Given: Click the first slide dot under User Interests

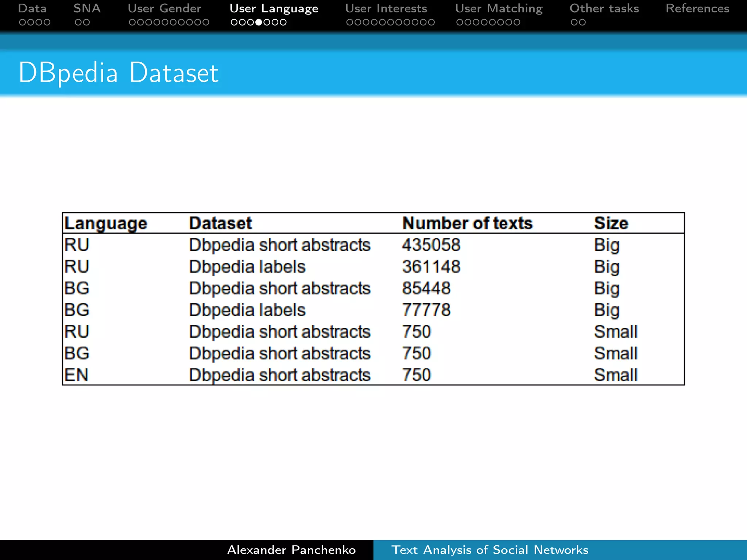Looking at the screenshot, I should pyautogui.click(x=350, y=22).
